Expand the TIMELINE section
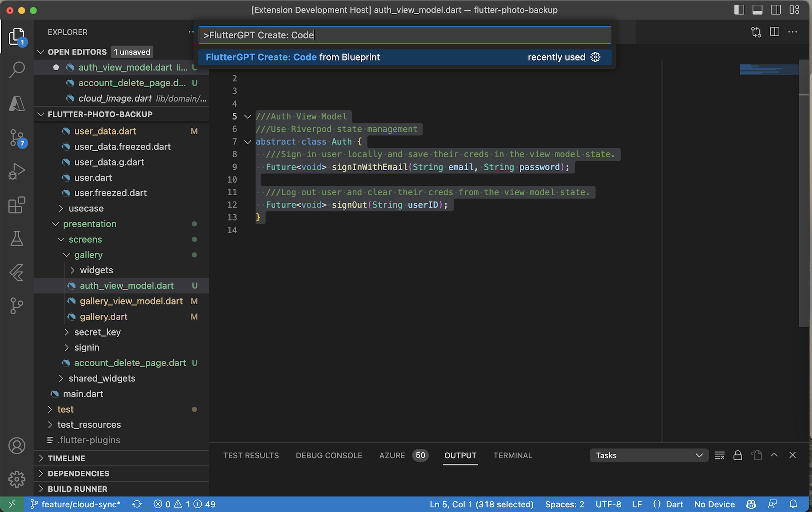 (x=66, y=458)
